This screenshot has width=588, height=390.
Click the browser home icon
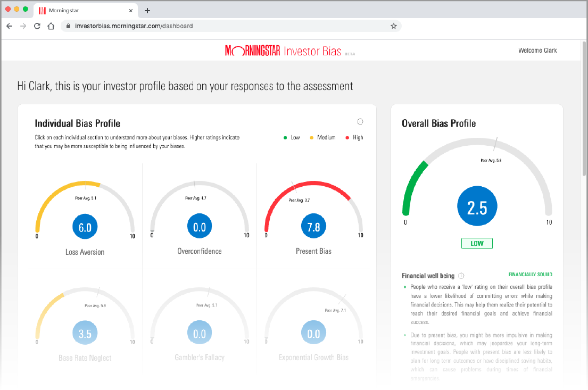click(x=51, y=26)
